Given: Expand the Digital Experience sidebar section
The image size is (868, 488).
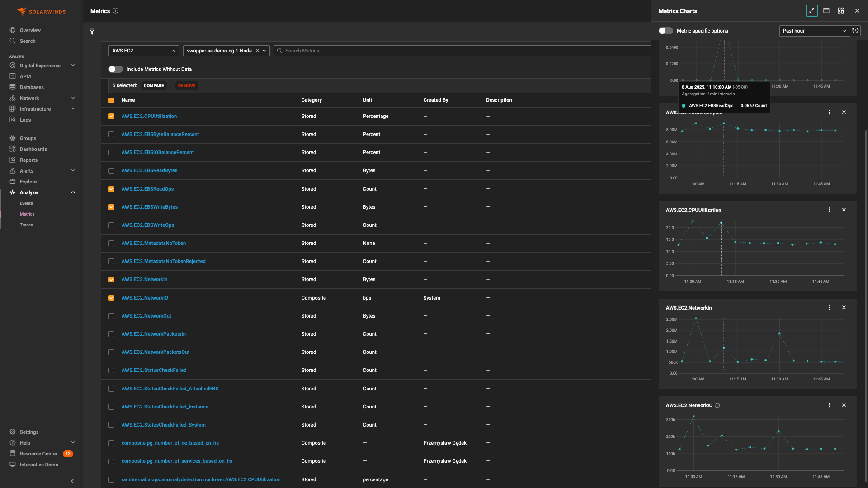Looking at the screenshot, I should point(73,66).
